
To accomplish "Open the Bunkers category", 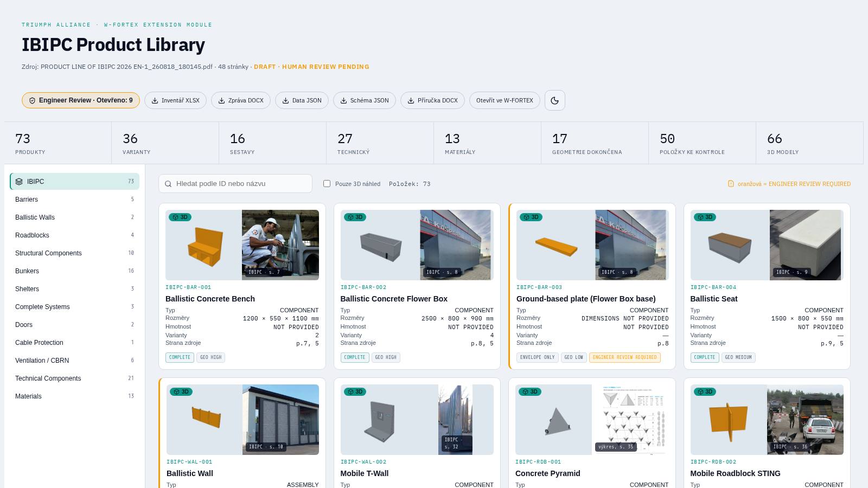I will pos(74,271).
